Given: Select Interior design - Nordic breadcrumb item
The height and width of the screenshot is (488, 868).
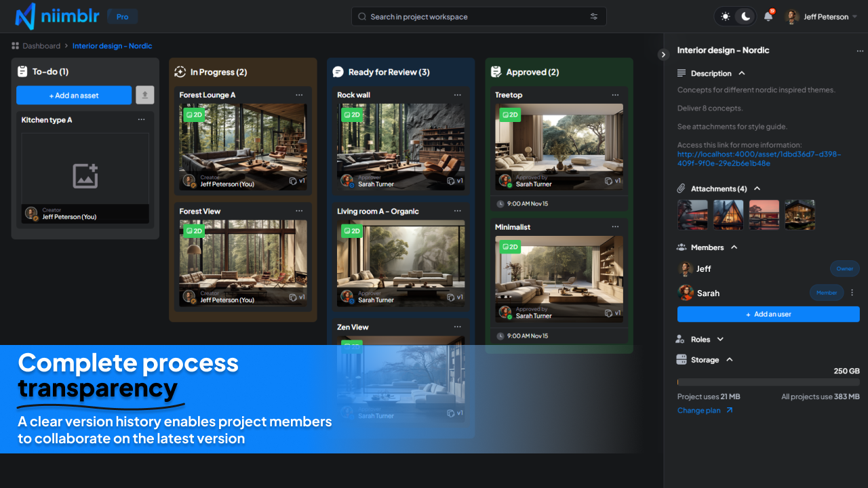Looking at the screenshot, I should tap(112, 46).
